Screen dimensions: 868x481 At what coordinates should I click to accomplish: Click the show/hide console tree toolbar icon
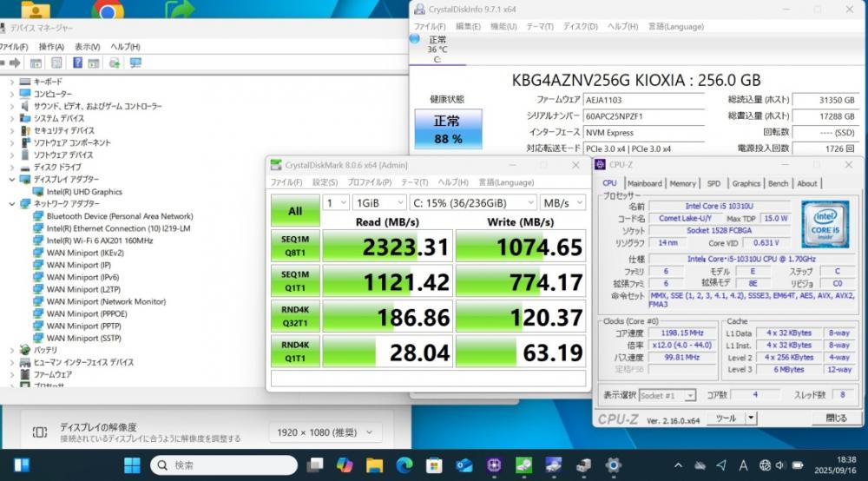pos(36,63)
